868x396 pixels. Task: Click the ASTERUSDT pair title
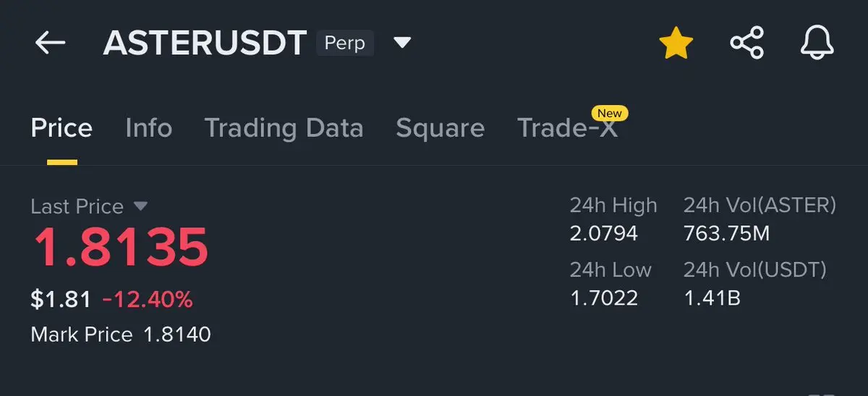[205, 43]
